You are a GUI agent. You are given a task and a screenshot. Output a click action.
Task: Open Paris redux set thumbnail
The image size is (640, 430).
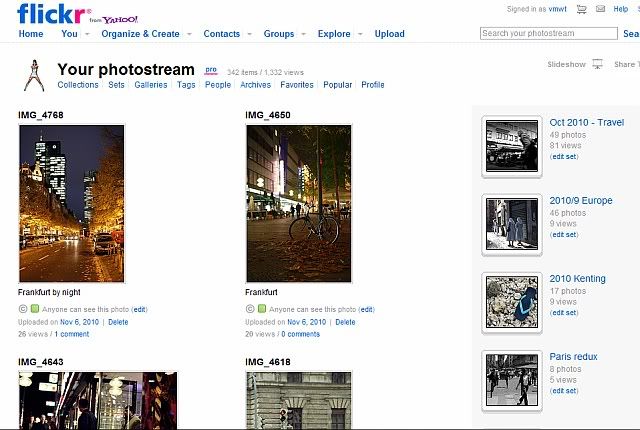point(512,380)
